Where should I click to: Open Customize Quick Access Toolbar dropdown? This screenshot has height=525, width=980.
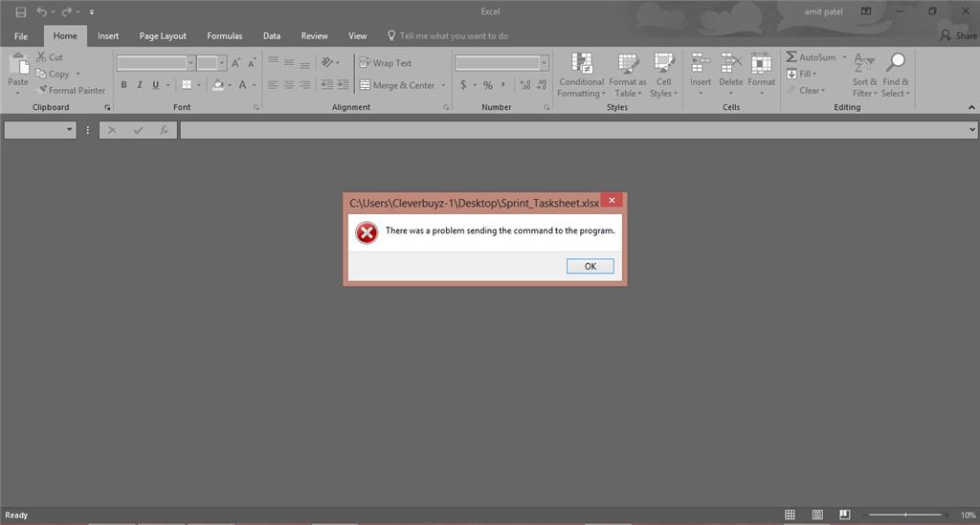click(x=91, y=11)
